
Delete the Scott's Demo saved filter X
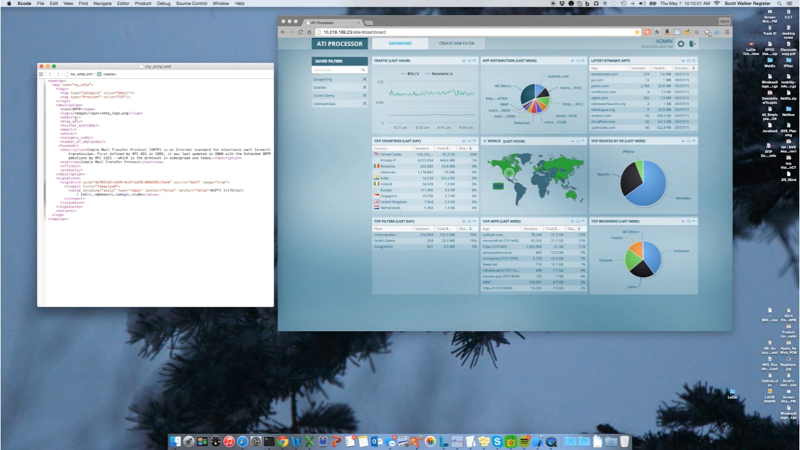[364, 95]
